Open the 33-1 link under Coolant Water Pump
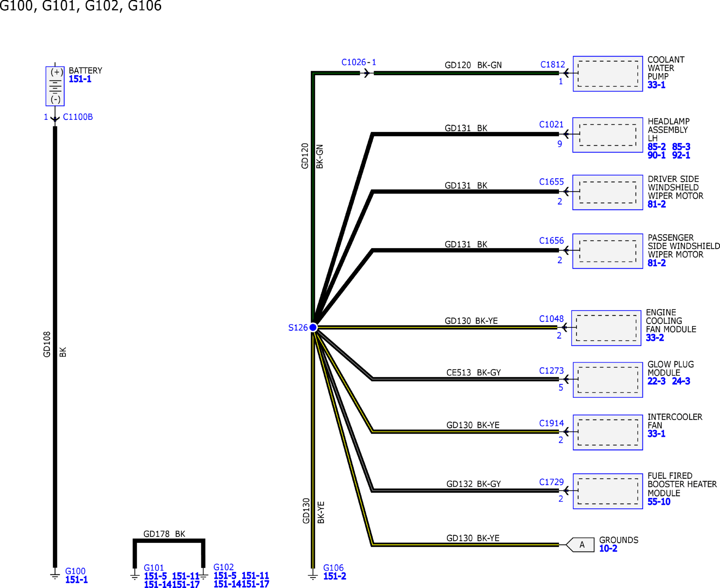 656,85
